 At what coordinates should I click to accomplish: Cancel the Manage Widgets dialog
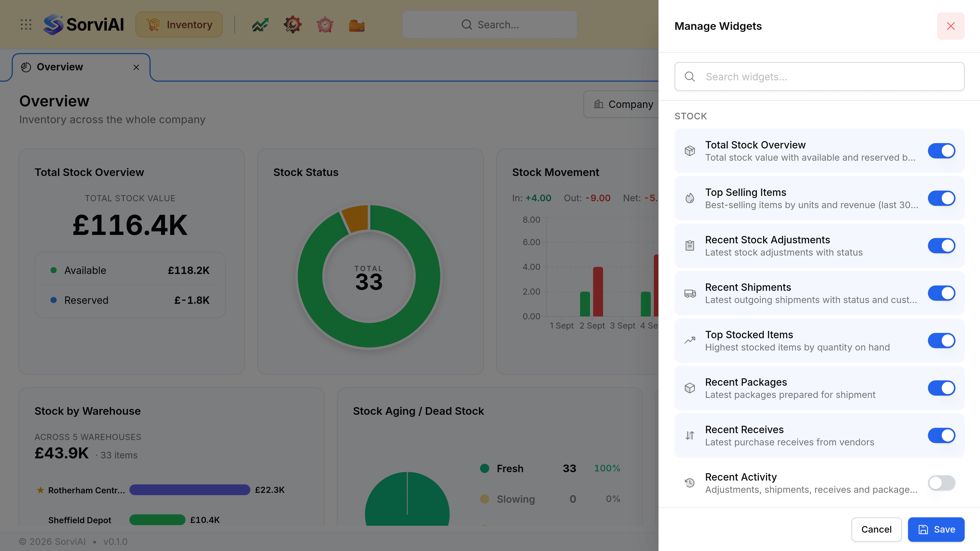pyautogui.click(x=876, y=529)
